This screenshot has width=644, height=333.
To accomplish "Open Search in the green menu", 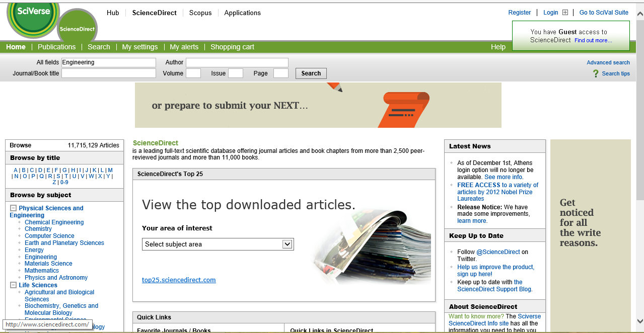I will point(99,47).
